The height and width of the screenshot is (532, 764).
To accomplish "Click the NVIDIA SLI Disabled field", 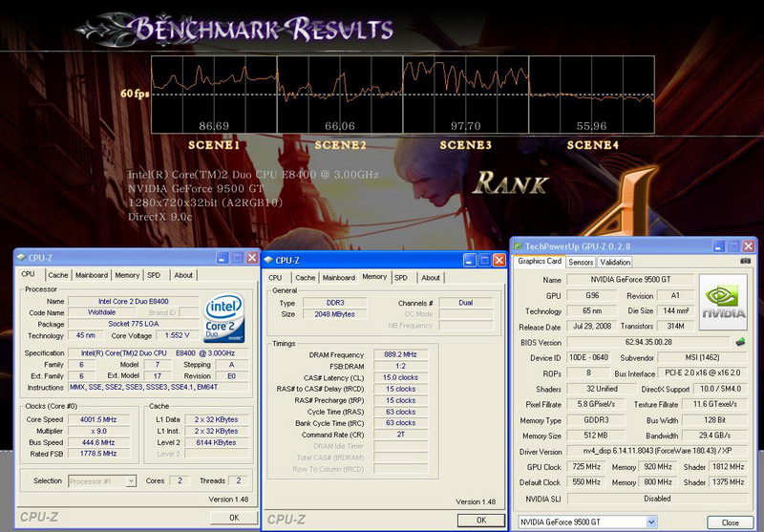I will [657, 499].
